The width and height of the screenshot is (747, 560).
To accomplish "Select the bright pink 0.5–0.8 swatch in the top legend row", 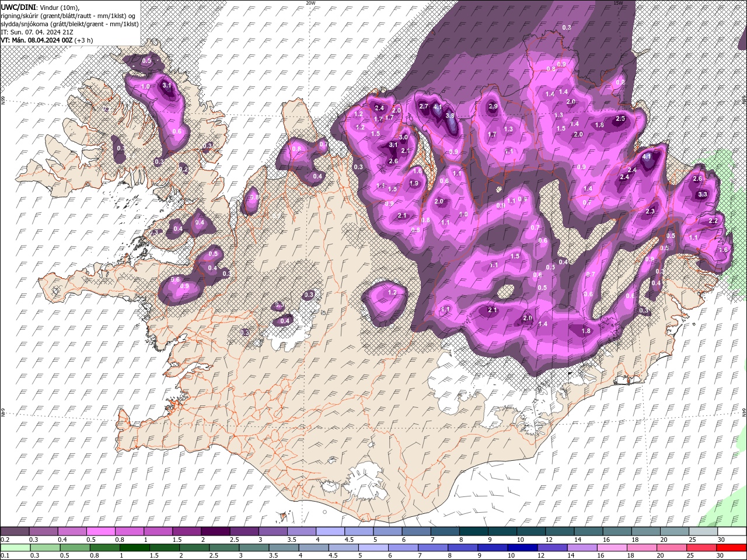I will pos(101,531).
